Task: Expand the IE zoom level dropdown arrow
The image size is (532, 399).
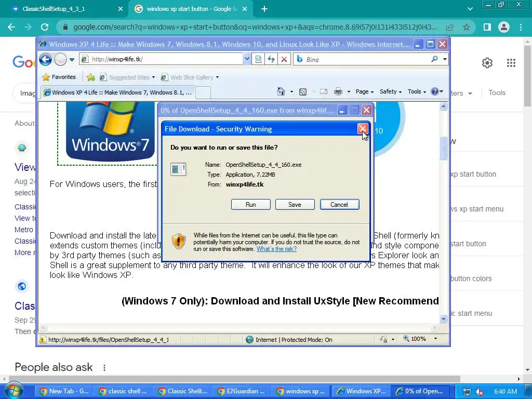Action: coord(435,339)
